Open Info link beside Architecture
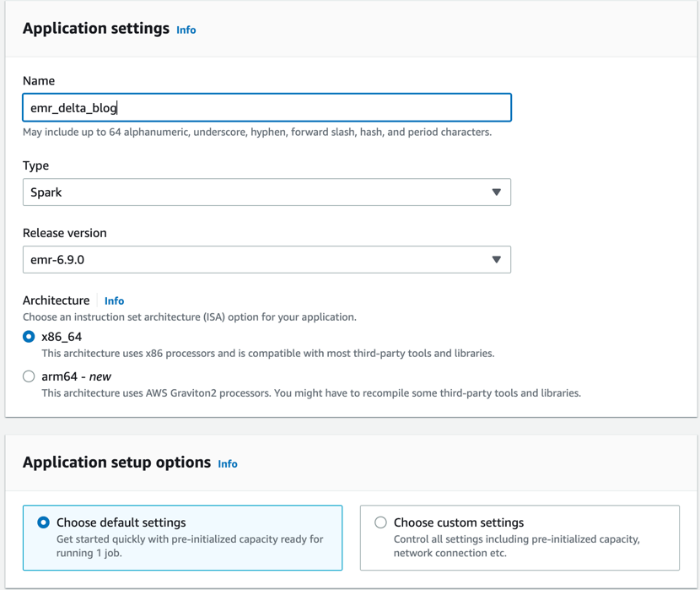Screen dimensions: 700x590 click(x=114, y=300)
